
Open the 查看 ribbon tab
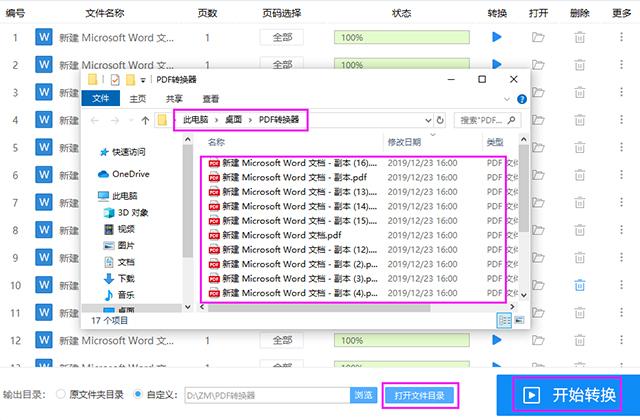tap(211, 99)
